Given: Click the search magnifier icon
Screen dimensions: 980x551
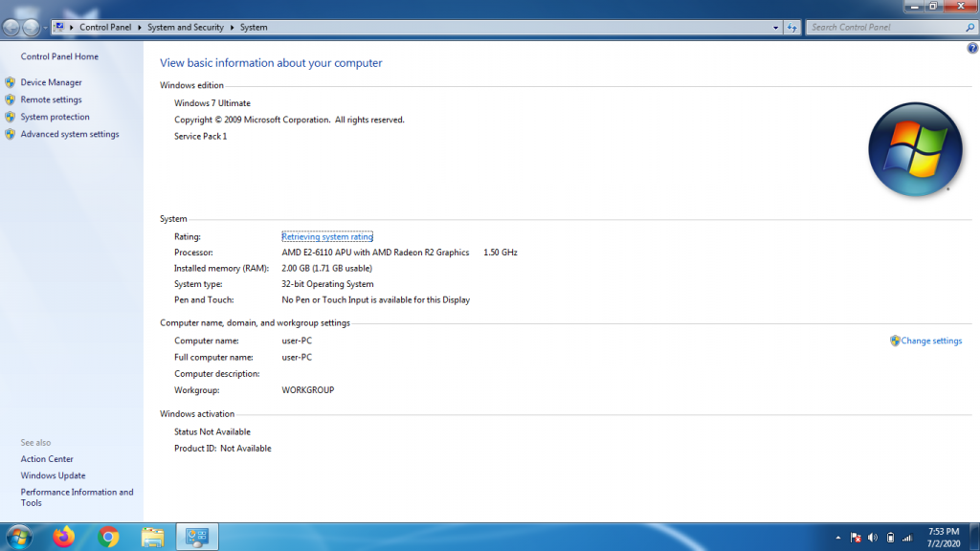Looking at the screenshot, I should 970,28.
